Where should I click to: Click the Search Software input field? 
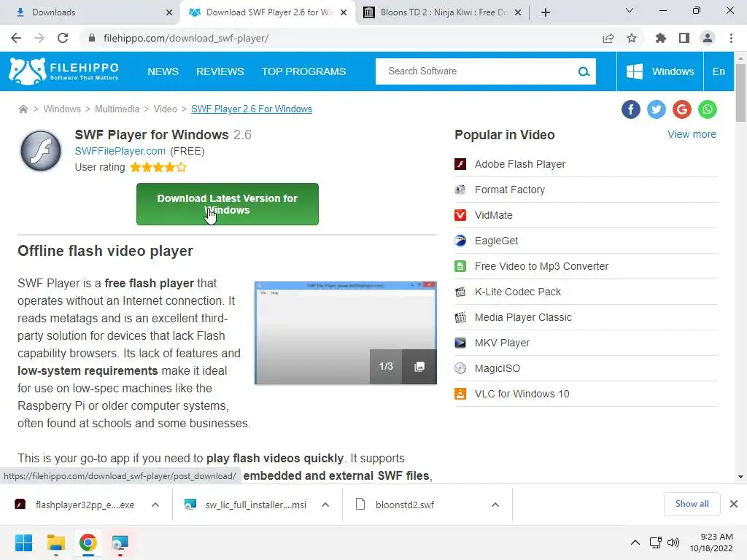(x=476, y=71)
